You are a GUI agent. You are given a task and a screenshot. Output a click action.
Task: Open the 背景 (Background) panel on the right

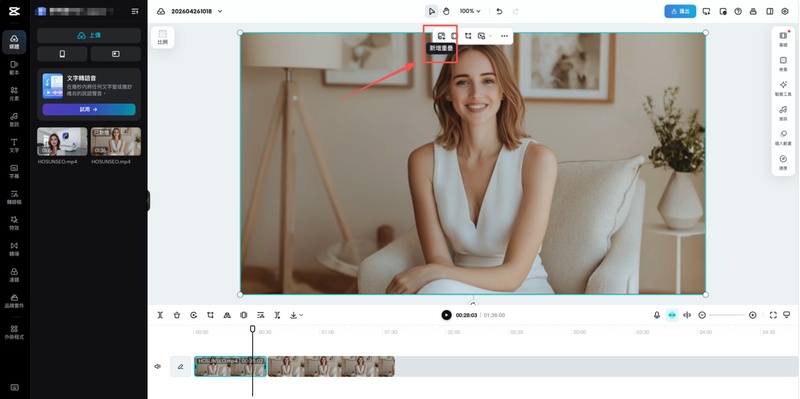point(783,63)
